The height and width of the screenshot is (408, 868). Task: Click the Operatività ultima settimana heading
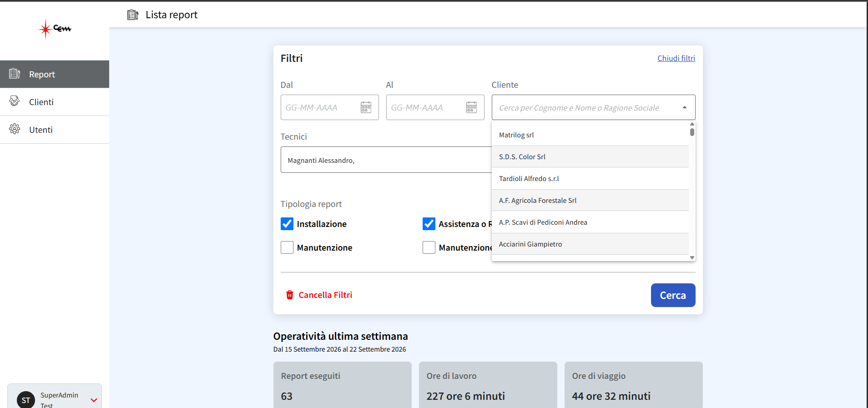click(x=341, y=336)
